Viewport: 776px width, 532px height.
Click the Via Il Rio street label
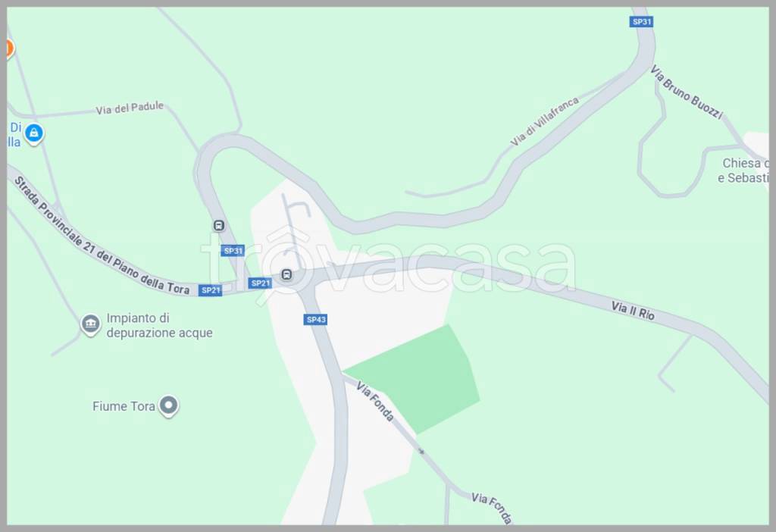(x=633, y=310)
